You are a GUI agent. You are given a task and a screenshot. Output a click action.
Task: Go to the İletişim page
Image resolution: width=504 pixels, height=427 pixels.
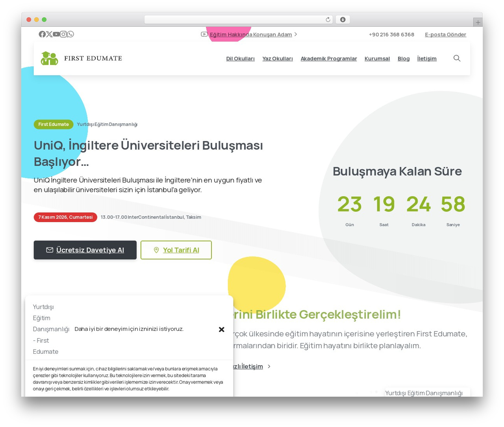(x=427, y=59)
